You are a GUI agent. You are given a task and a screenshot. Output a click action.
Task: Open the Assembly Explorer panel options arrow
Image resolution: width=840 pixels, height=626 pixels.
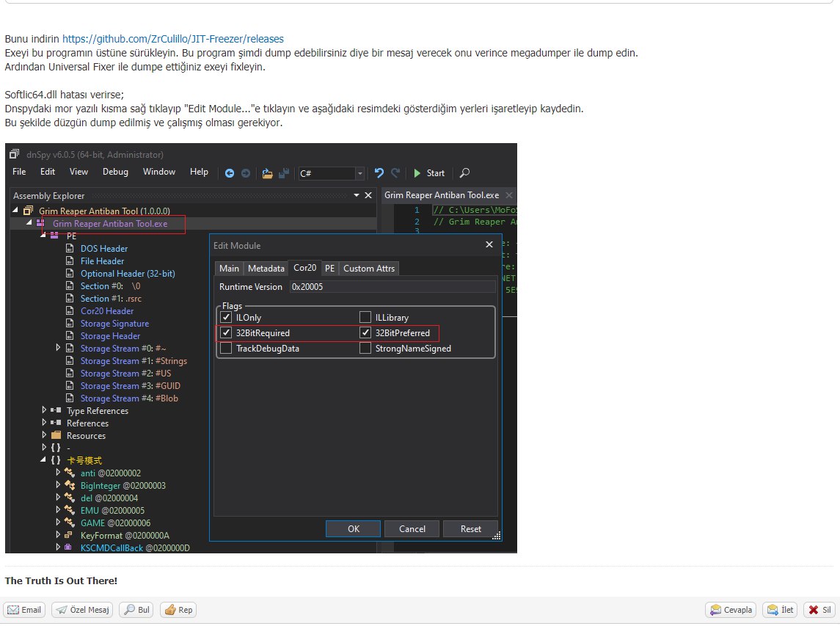pyautogui.click(x=357, y=195)
